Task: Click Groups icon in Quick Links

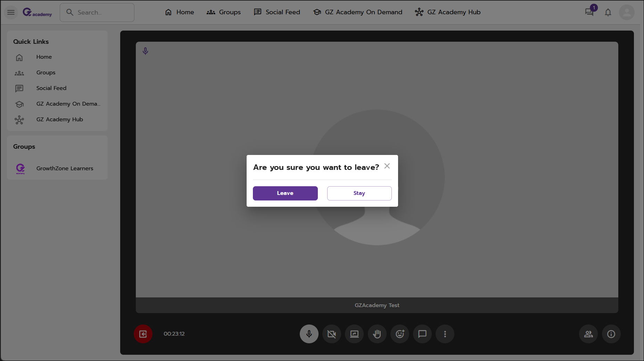Action: 19,73
